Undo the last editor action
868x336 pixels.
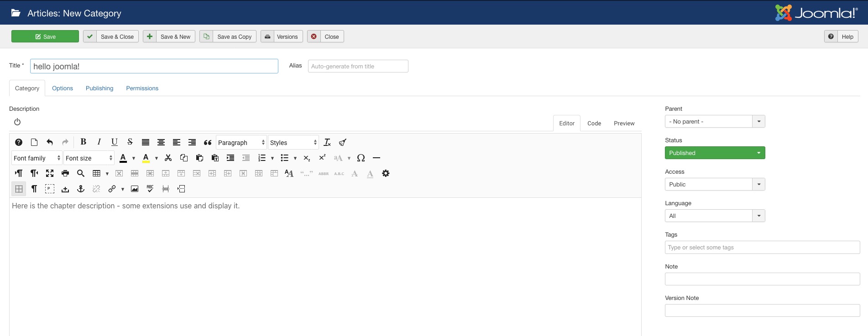(50, 142)
